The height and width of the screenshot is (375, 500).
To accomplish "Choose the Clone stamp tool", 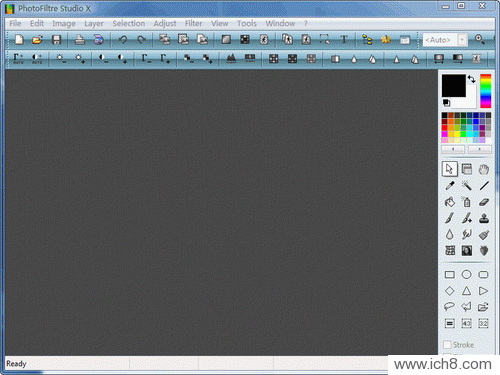I will coord(484,218).
